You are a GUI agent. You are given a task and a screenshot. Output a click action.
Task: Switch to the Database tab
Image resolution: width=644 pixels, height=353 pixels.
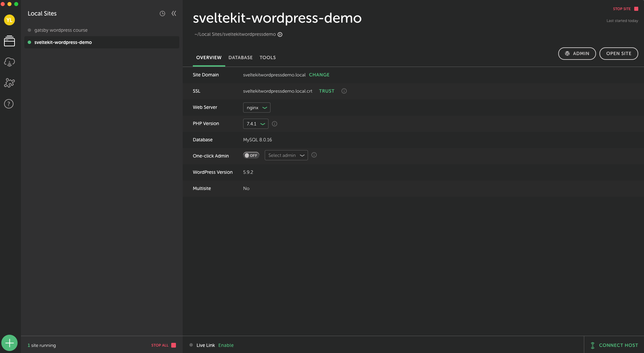[x=240, y=57]
